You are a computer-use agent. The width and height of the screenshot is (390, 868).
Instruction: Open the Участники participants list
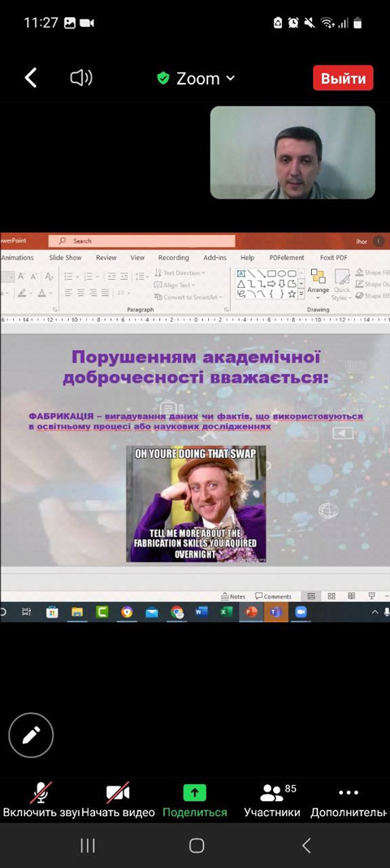pyautogui.click(x=272, y=801)
